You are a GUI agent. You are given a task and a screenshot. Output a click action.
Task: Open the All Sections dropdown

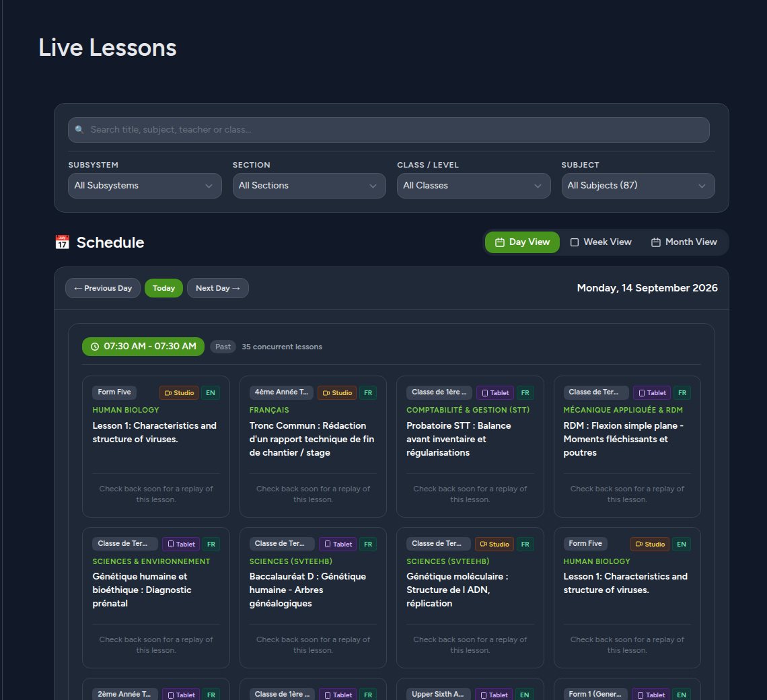pos(309,186)
